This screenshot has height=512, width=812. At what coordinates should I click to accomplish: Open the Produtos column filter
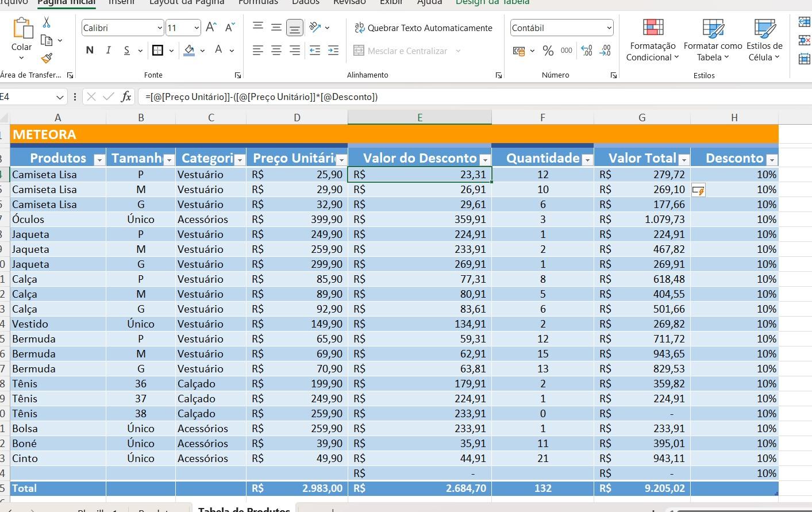pos(99,160)
